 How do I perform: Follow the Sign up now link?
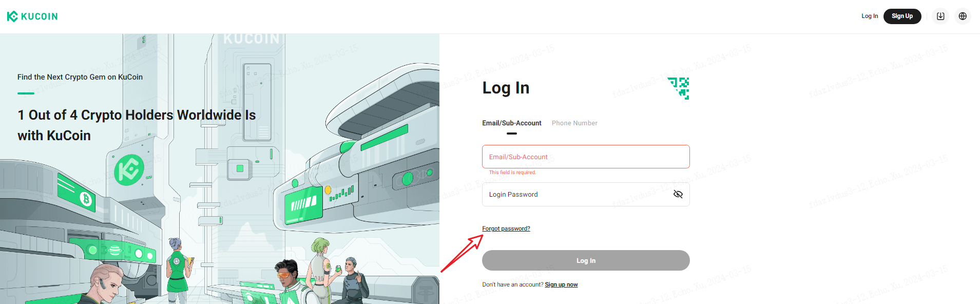561,284
